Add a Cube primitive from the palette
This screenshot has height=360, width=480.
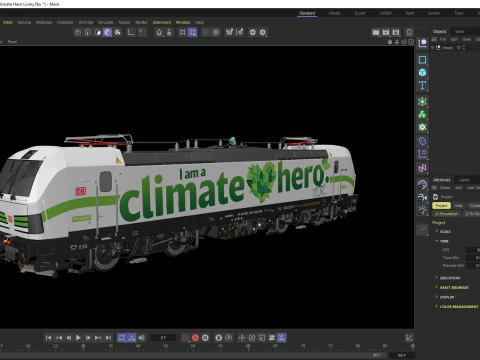click(422, 72)
